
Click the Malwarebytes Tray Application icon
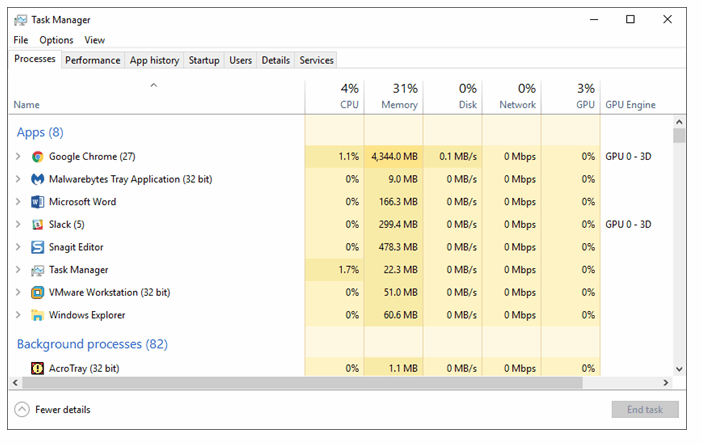click(38, 179)
